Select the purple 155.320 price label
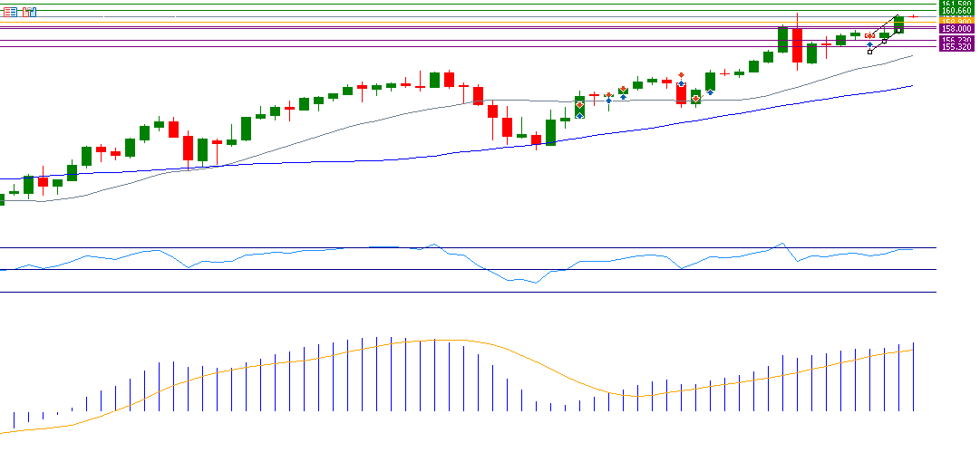 point(956,47)
